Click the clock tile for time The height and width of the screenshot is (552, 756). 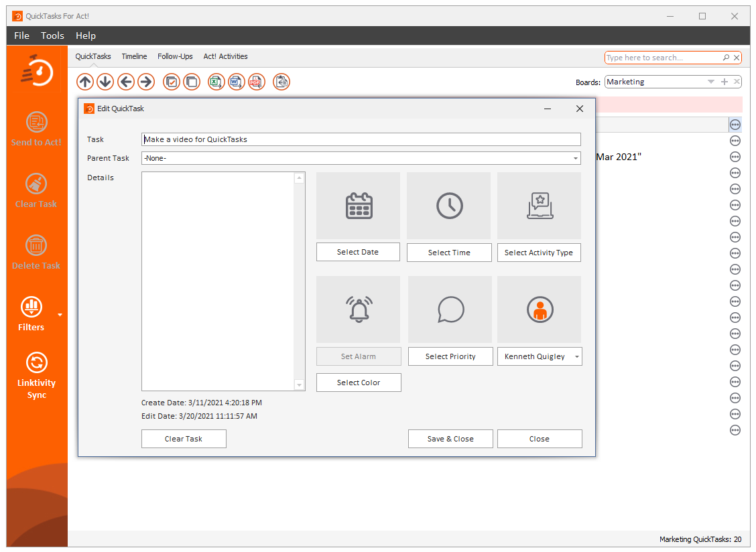point(449,206)
